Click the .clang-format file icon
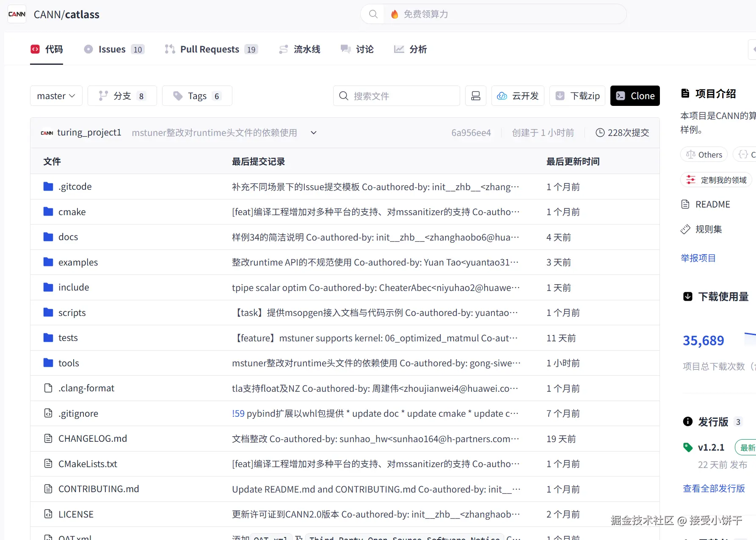This screenshot has height=540, width=756. pyautogui.click(x=48, y=388)
